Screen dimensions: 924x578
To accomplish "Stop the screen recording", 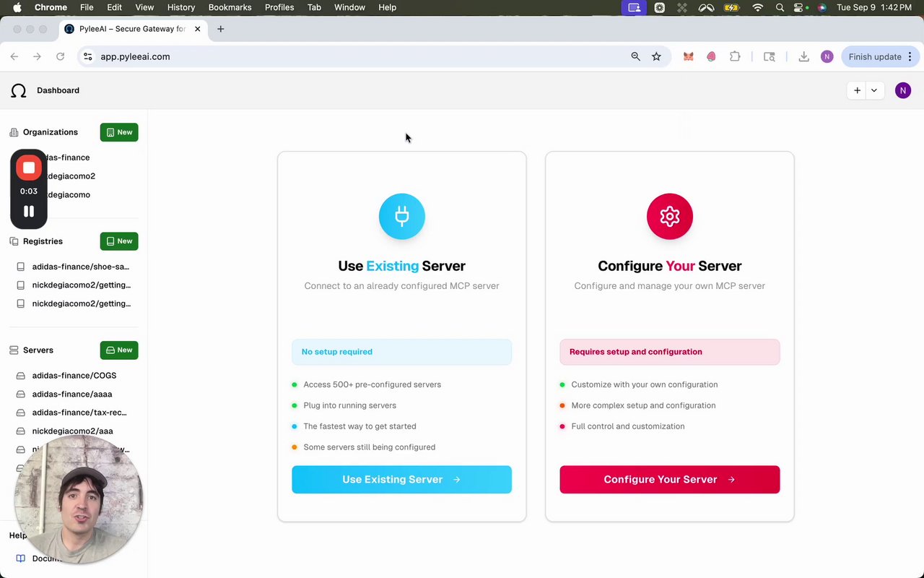I will point(29,168).
